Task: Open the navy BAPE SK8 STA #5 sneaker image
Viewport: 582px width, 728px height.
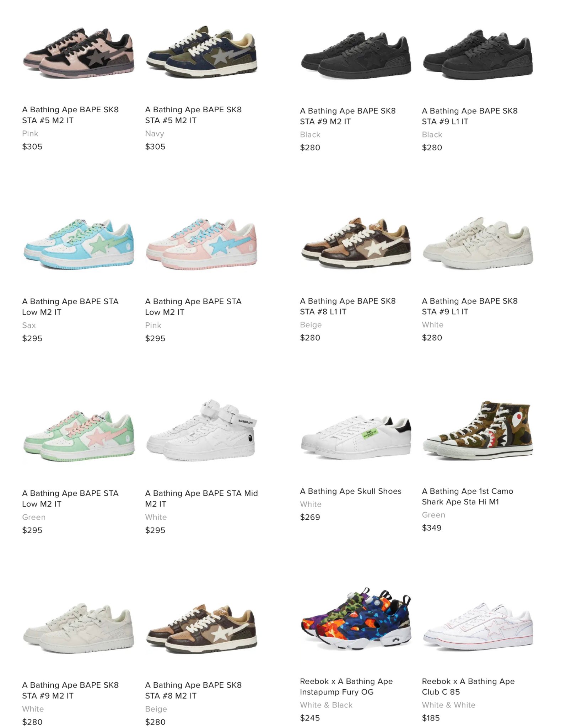Action: (x=201, y=52)
